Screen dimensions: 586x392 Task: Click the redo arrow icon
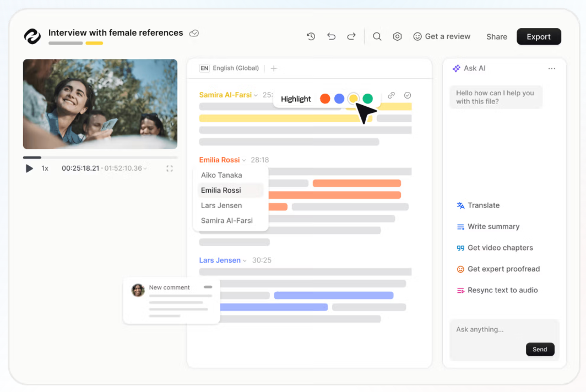click(351, 36)
